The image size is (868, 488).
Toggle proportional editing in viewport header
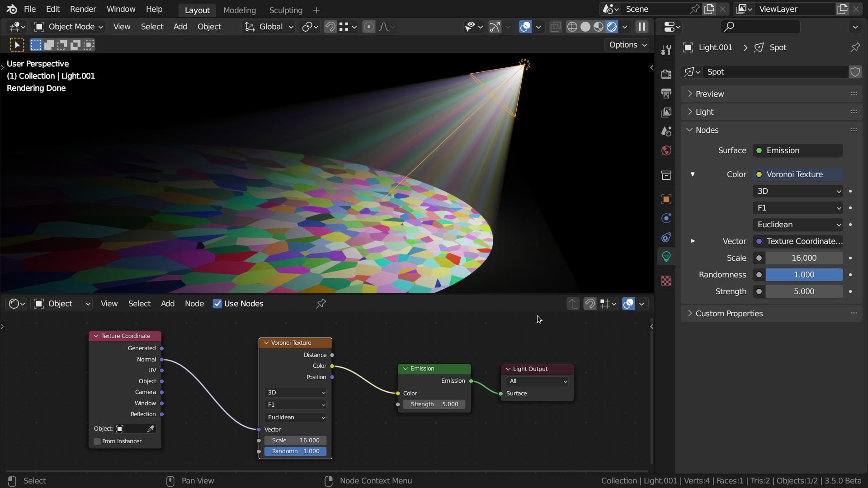click(368, 27)
